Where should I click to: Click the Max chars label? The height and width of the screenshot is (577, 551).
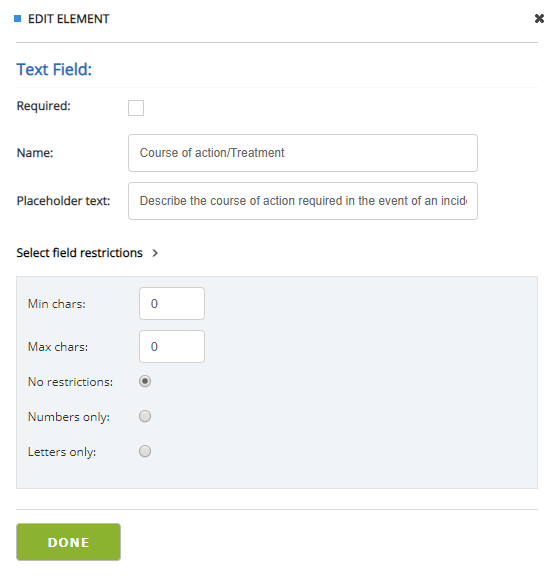(58, 347)
